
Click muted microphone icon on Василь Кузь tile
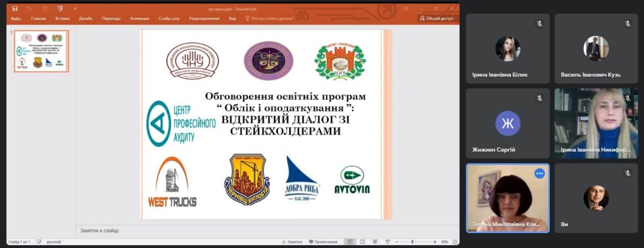(x=628, y=24)
